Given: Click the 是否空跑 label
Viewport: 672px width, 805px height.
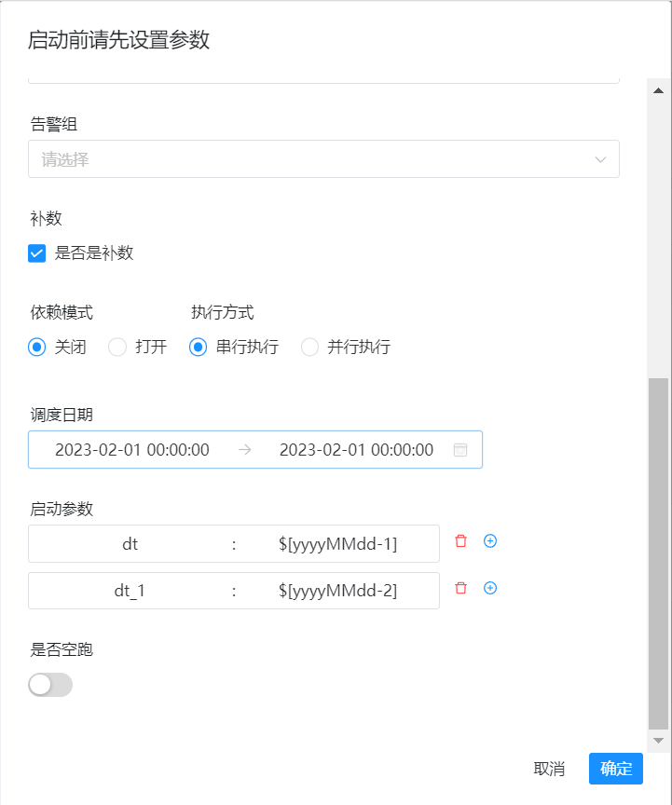Looking at the screenshot, I should point(62,648).
